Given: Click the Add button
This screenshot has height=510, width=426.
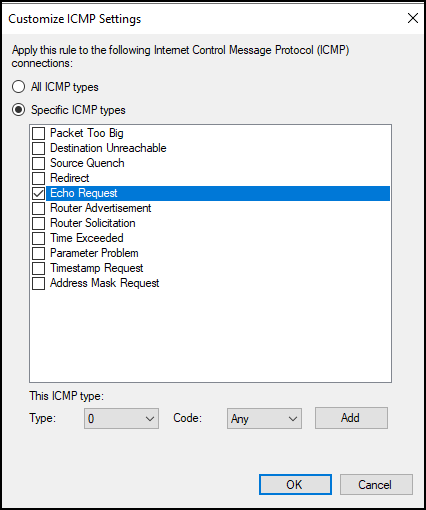Looking at the screenshot, I should [351, 418].
